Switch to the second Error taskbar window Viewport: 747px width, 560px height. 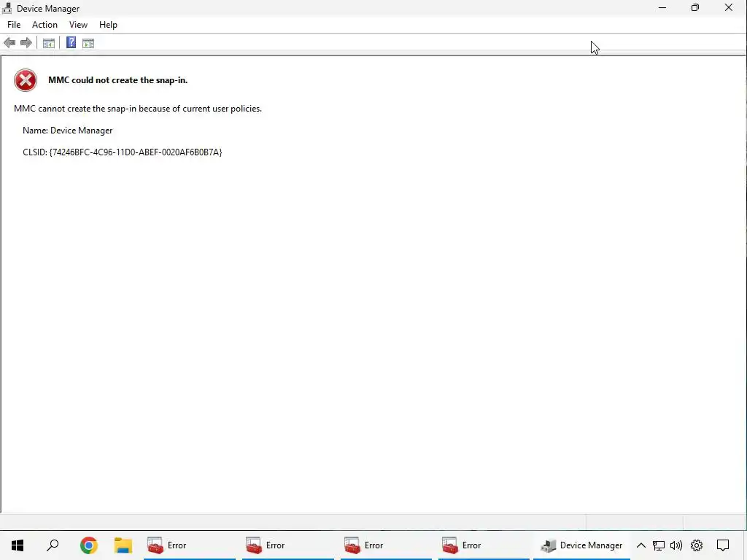[287, 545]
